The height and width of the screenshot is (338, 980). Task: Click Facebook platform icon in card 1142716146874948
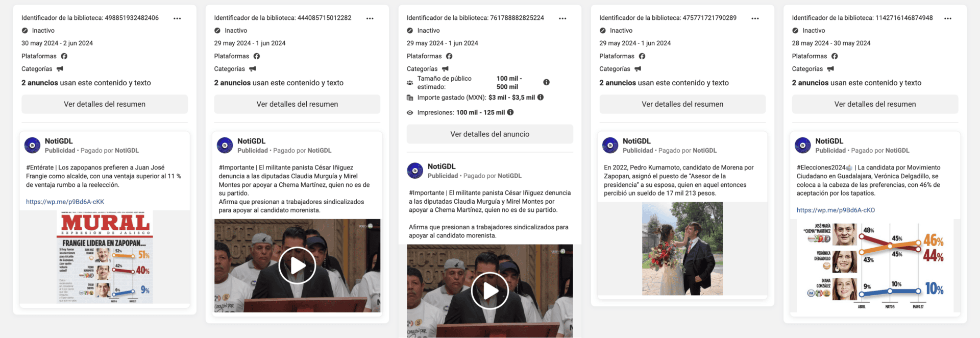[x=835, y=56]
